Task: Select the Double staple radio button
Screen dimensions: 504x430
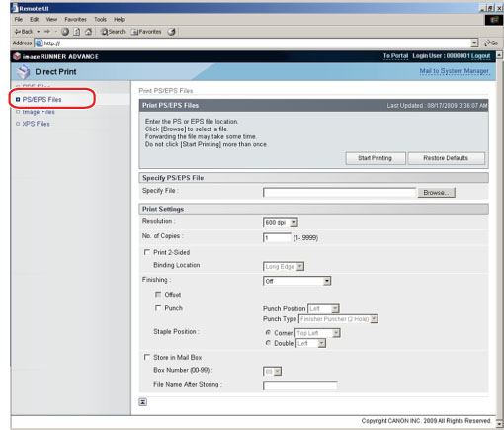Action: click(x=268, y=343)
